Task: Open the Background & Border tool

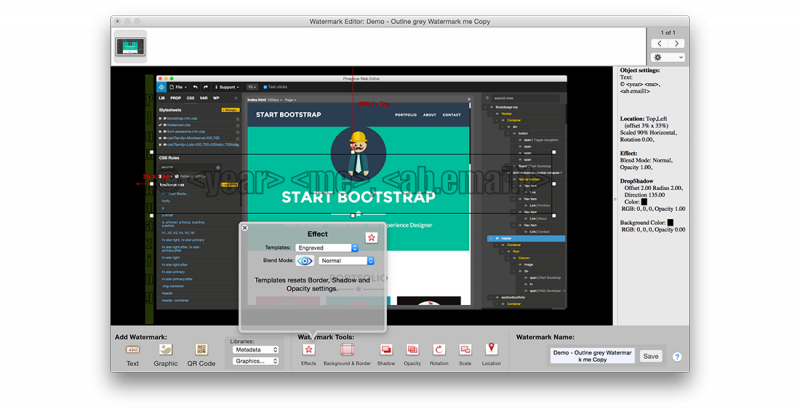Action: pos(347,350)
